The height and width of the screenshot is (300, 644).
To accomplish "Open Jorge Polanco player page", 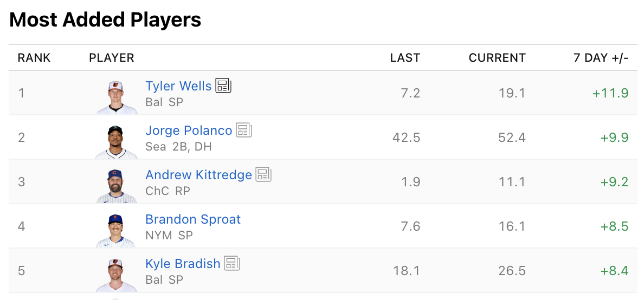I will click(189, 131).
